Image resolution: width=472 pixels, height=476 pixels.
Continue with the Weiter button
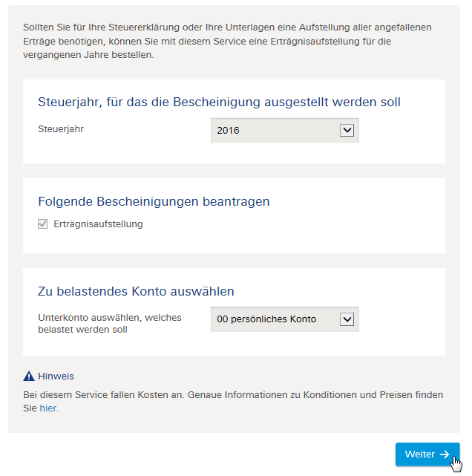(x=427, y=454)
